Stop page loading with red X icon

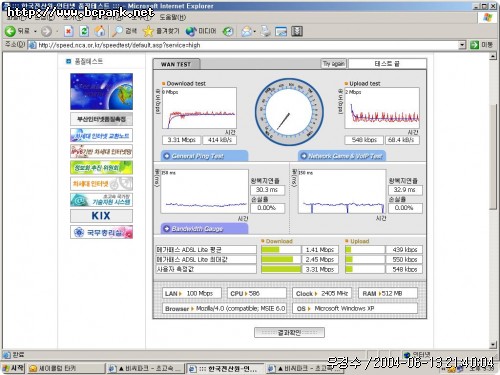pyautogui.click(x=68, y=32)
